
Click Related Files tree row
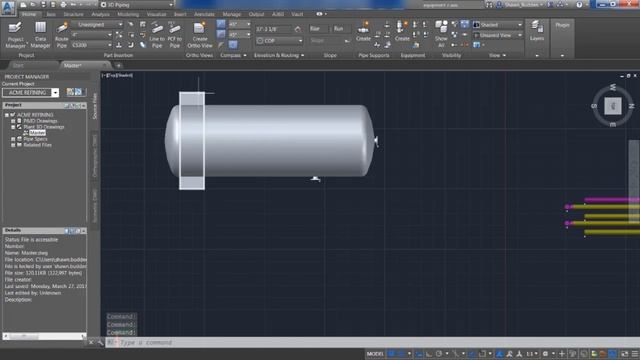[x=37, y=145]
